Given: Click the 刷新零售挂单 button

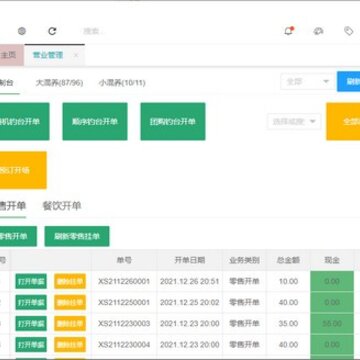Looking at the screenshot, I should tap(77, 236).
